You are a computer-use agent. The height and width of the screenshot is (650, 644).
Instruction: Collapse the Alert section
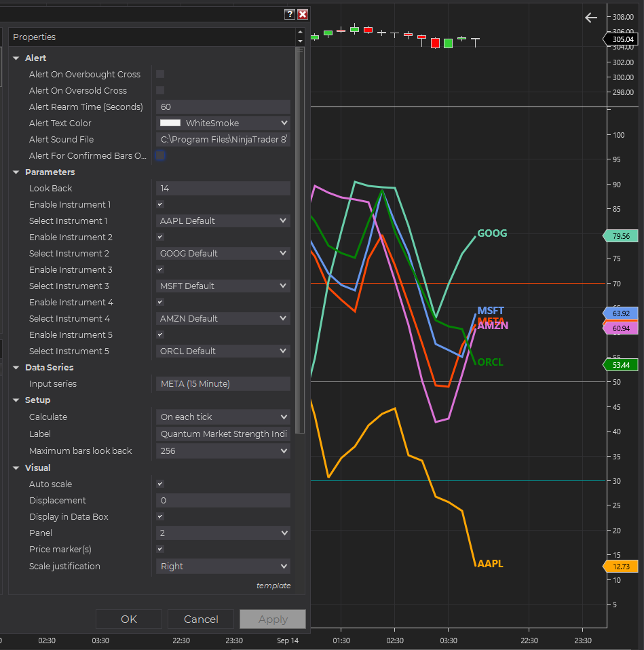point(16,58)
